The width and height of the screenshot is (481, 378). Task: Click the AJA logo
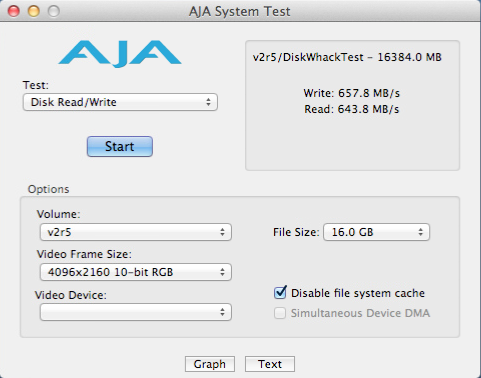click(120, 53)
